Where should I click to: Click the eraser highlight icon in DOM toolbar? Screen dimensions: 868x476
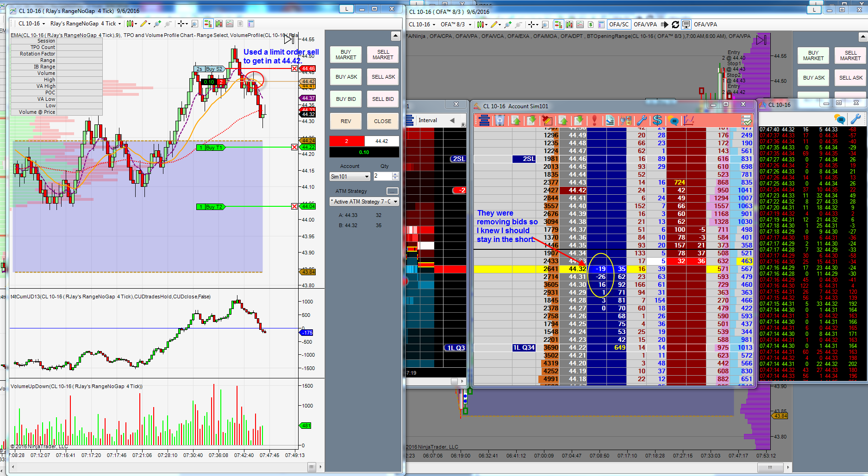(x=547, y=121)
